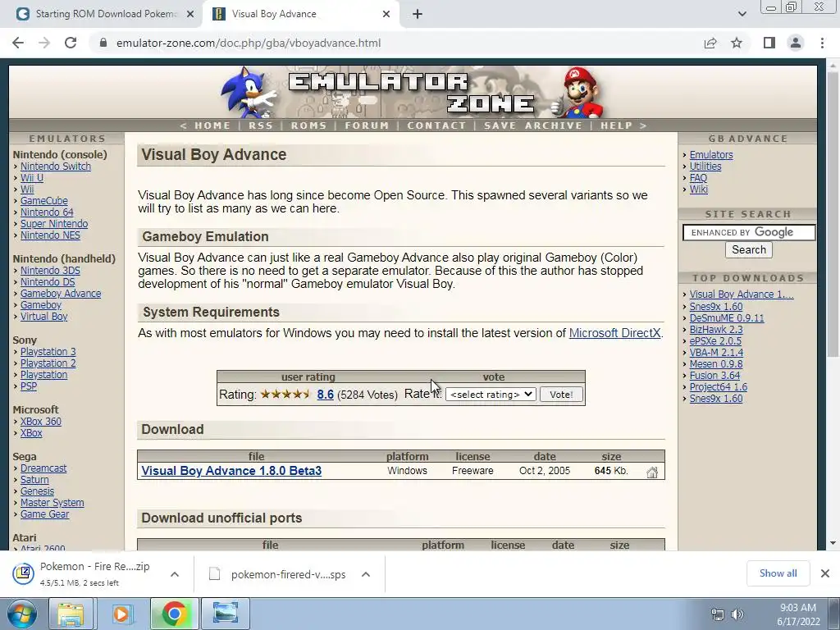Click the scrollbar down arrow
The height and width of the screenshot is (630, 840).
(832, 543)
